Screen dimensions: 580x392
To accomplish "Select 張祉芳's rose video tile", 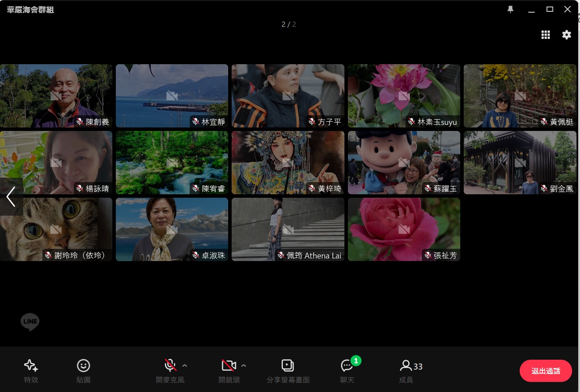I will pyautogui.click(x=404, y=229).
